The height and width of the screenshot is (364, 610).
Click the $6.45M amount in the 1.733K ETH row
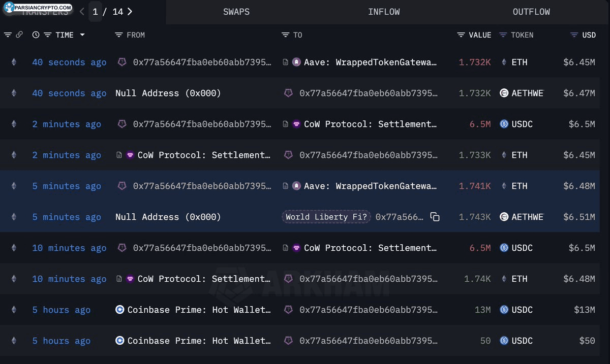579,155
